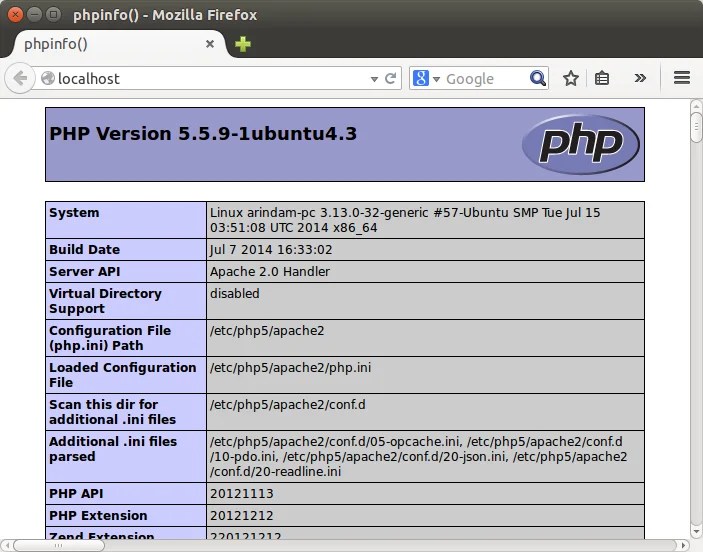
Task: Close the Firefox window
Action: (15, 15)
